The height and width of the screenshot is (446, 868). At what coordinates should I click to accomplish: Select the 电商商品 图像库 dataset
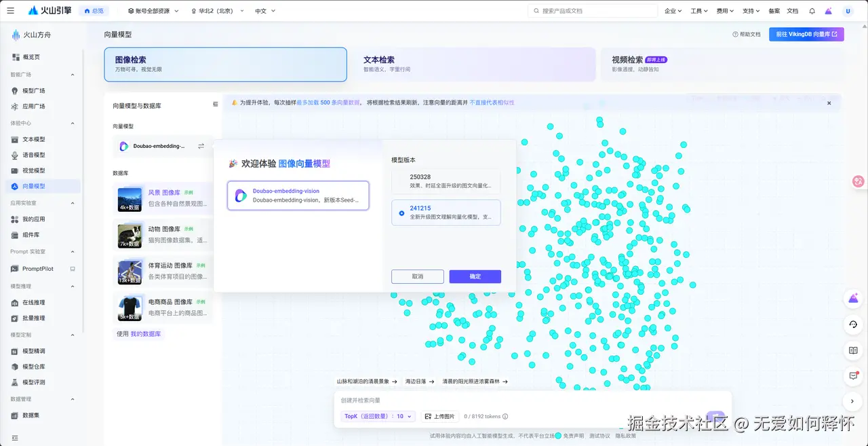point(163,308)
